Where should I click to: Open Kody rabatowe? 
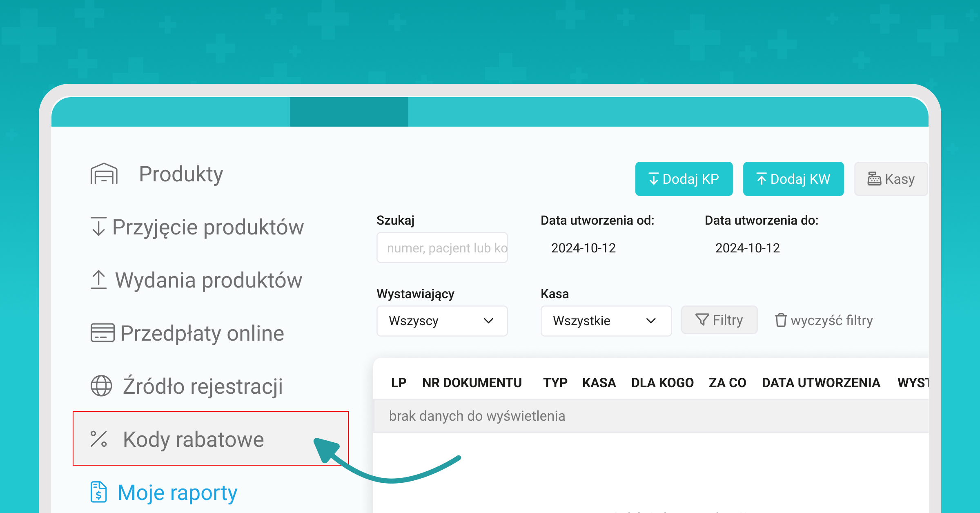[x=211, y=438]
